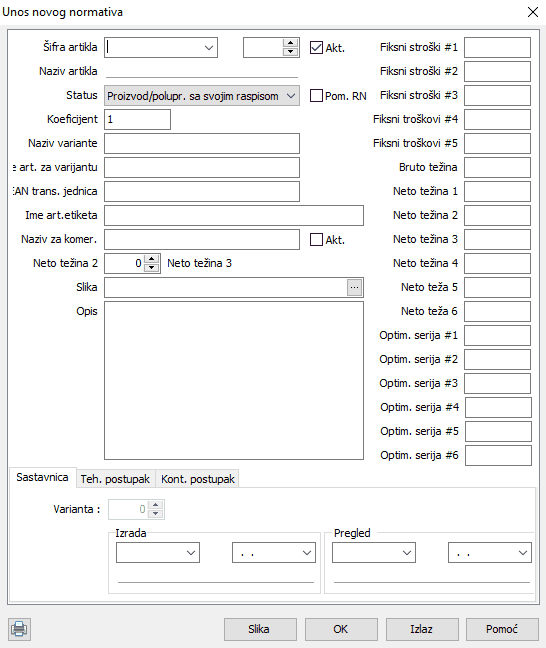Click the right-side Neto težina 2 field

[497, 215]
